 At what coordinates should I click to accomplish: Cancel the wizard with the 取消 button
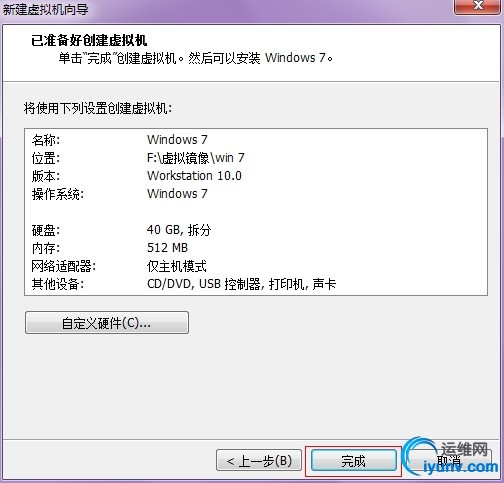449,461
